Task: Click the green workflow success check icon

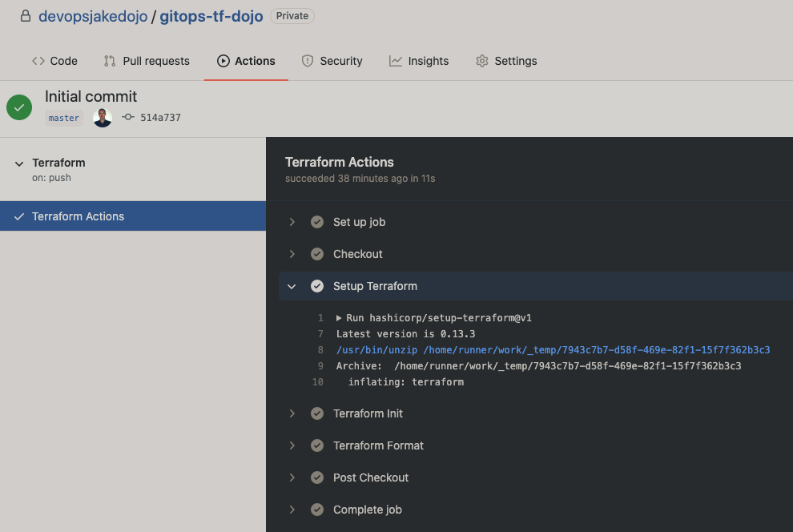Action: coord(19,107)
